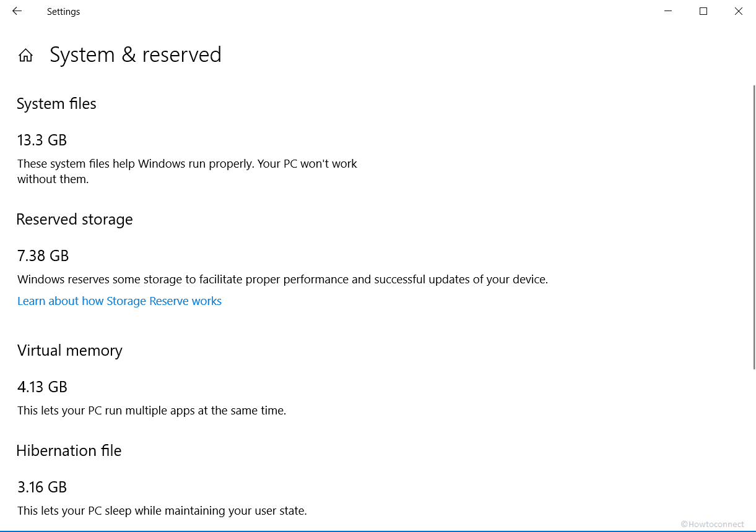
Task: Click the 4.13 GB virtual memory value
Action: (x=42, y=387)
